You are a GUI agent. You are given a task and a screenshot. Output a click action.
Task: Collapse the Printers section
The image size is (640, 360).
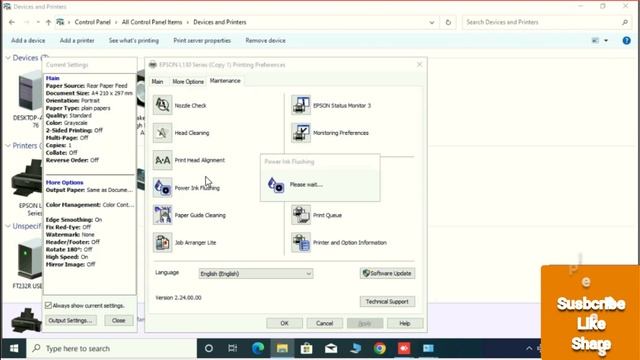click(8, 146)
